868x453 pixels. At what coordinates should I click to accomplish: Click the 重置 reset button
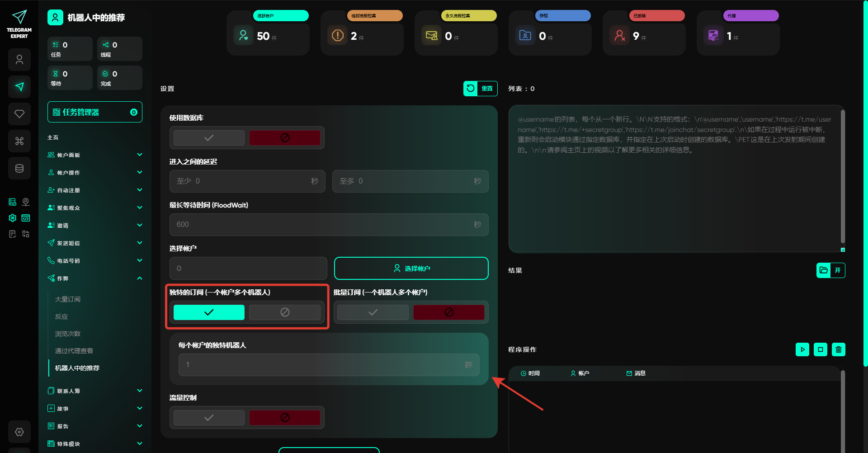[x=480, y=89]
